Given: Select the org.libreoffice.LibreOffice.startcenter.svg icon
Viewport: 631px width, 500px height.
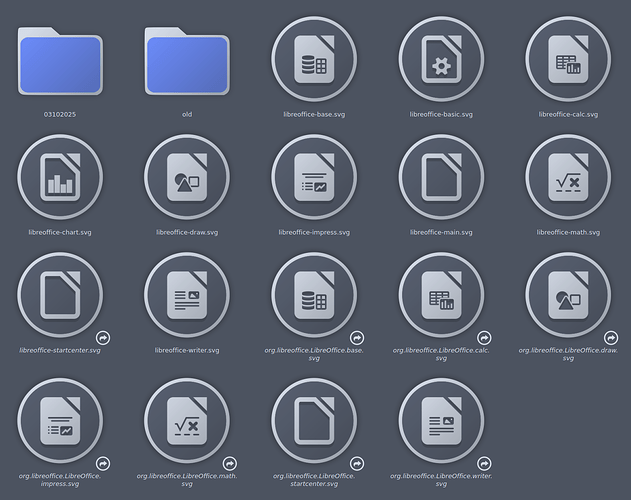Looking at the screenshot, I should click(x=314, y=420).
